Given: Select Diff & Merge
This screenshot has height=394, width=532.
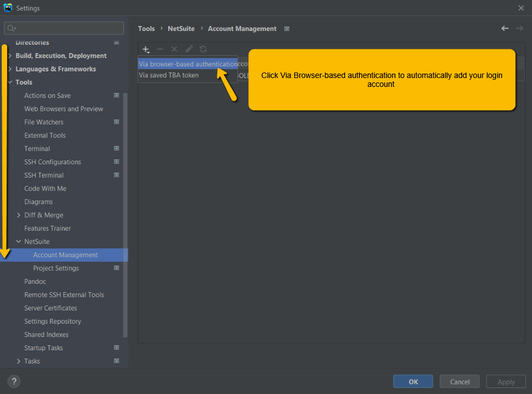Looking at the screenshot, I should coord(44,215).
